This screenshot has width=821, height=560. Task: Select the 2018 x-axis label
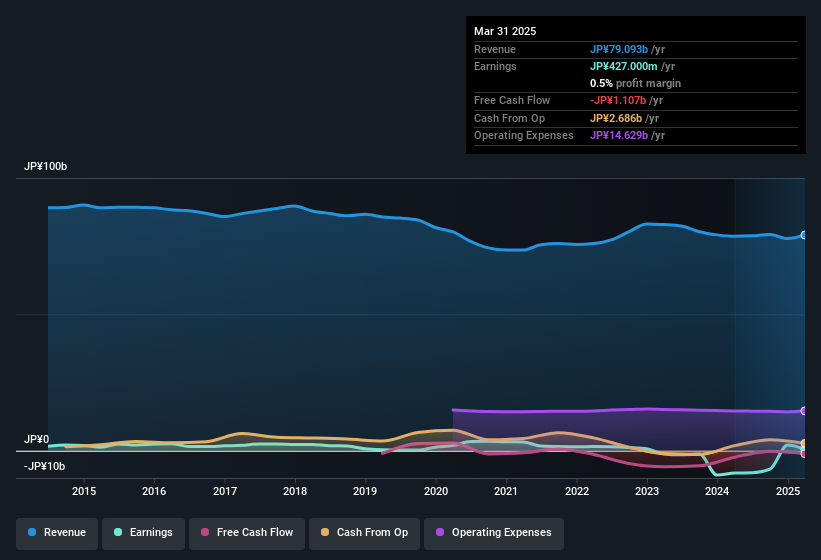click(295, 491)
